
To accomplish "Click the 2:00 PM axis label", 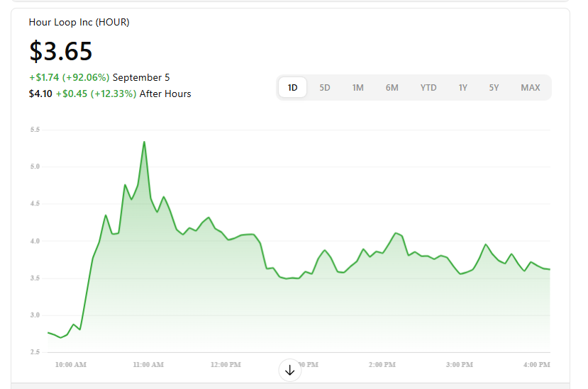I will 382,364.
